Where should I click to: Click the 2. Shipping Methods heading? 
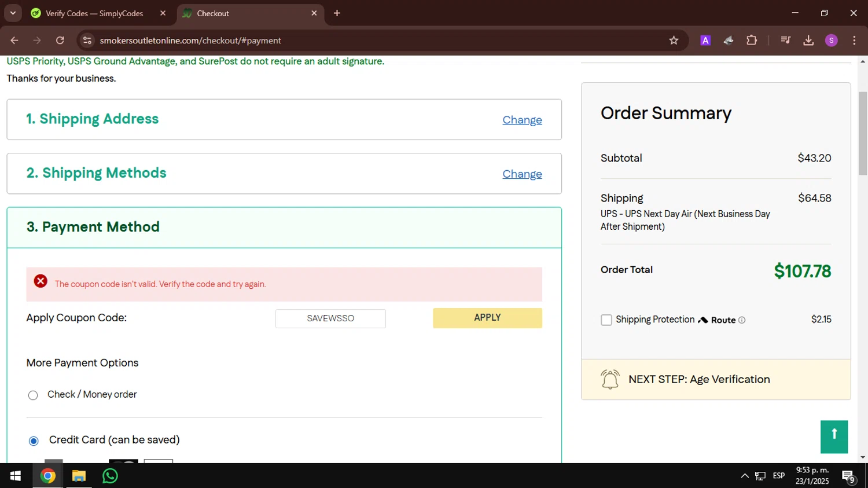coord(96,173)
